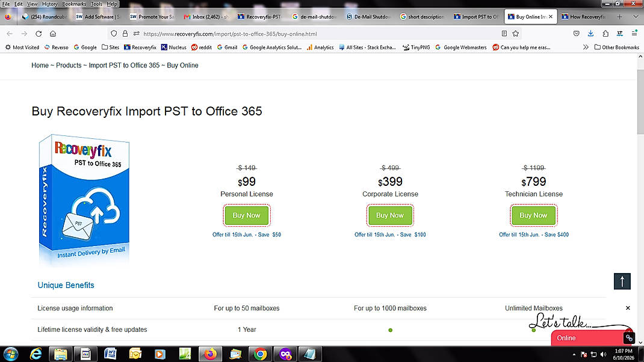This screenshot has height=362, width=644.
Task: Bookmark this page with the star icon
Action: coord(516,34)
